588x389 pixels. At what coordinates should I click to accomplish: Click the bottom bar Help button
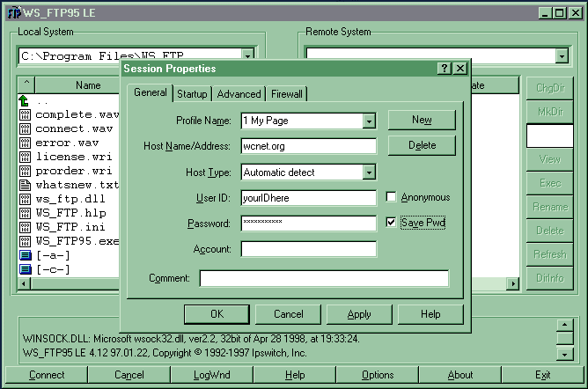(x=295, y=375)
